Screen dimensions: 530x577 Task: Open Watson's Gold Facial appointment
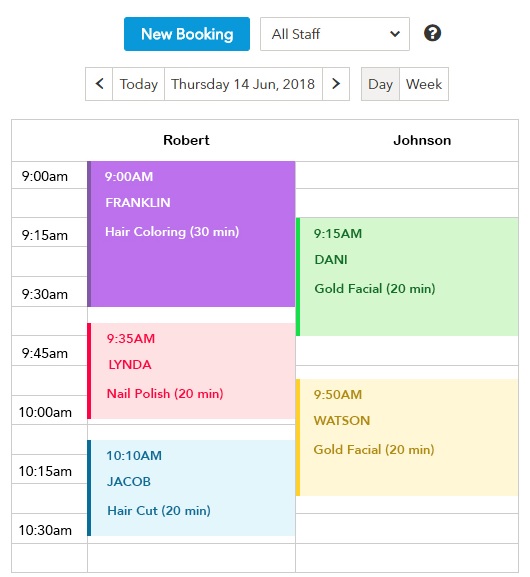[407, 438]
